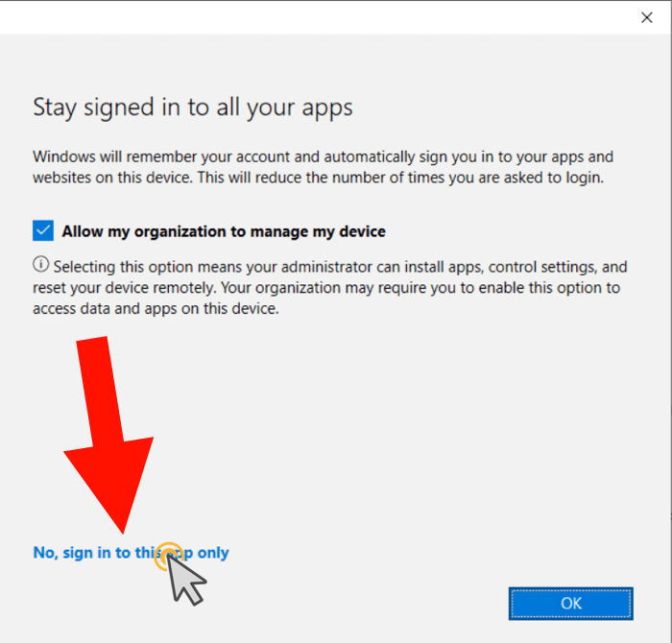Click the circled info icon below the checkbox
672x643 pixels.
[x=41, y=265]
